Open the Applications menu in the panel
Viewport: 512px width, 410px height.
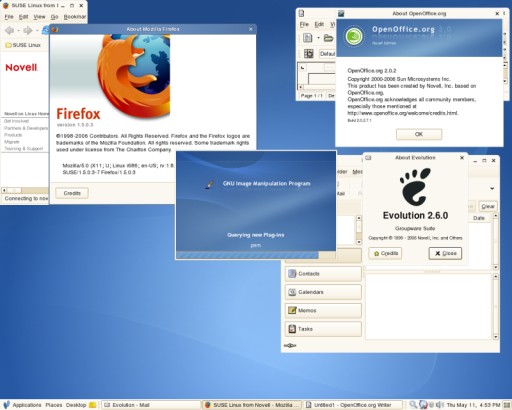click(27, 405)
